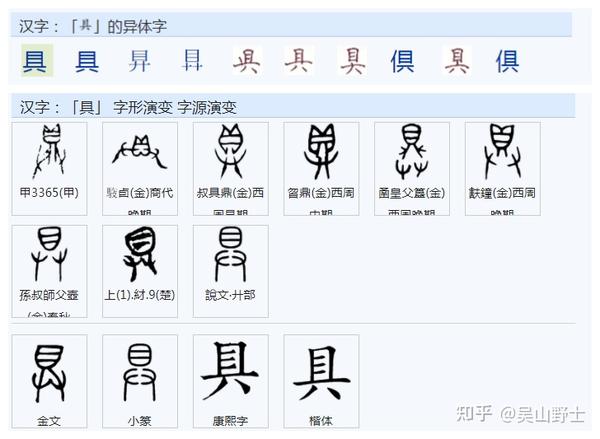Open the 駿卣(金) Shang dynasty glyph
600x439 pixels.
[x=140, y=169]
